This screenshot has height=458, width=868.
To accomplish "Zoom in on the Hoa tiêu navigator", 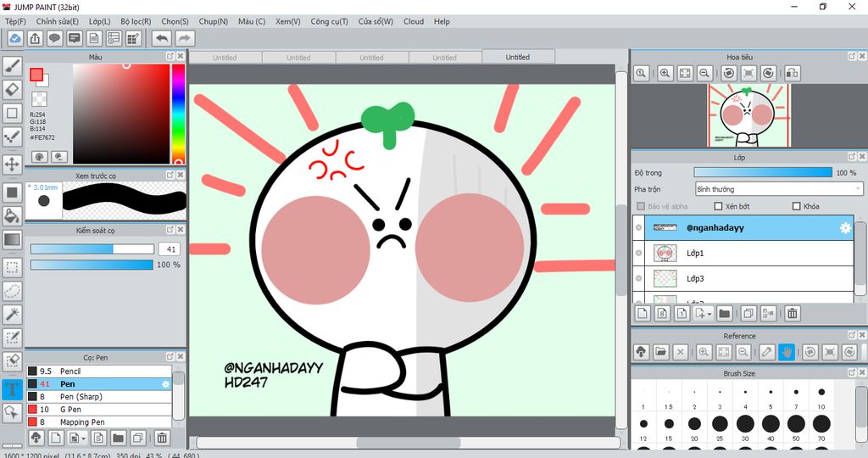I will 665,73.
